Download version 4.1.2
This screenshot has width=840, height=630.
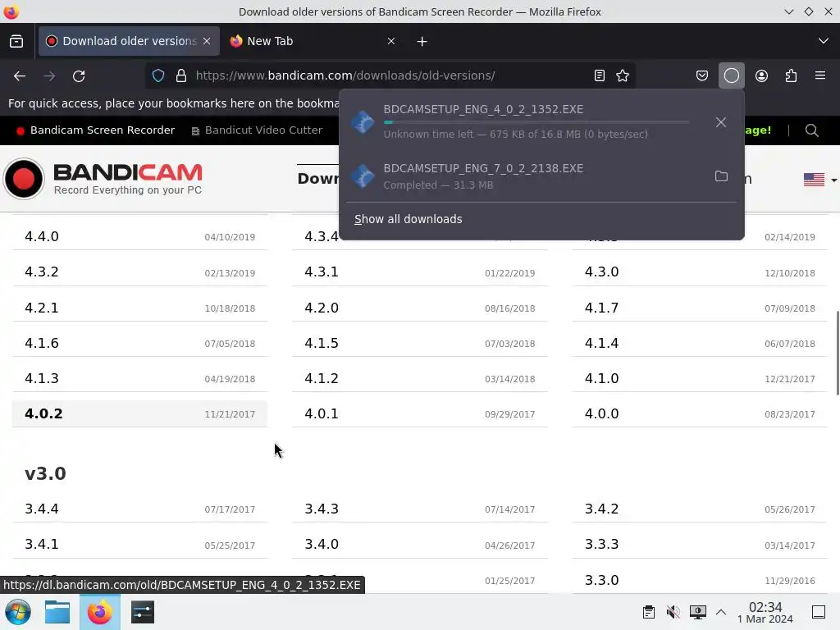point(419,379)
